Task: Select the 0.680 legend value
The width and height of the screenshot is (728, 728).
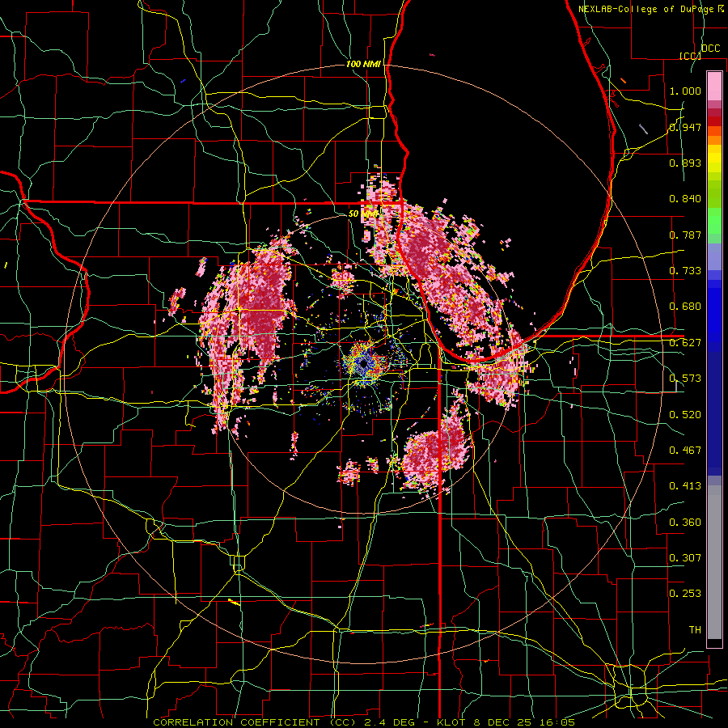Action: click(x=685, y=307)
